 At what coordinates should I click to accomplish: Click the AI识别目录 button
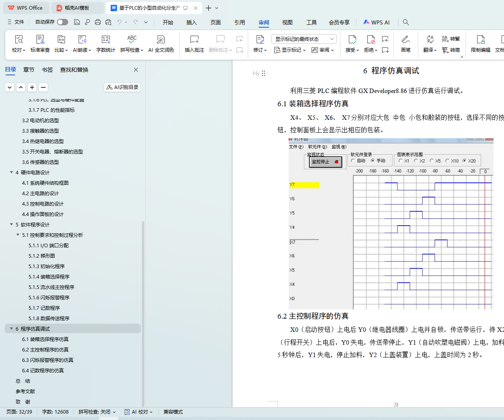point(122,87)
